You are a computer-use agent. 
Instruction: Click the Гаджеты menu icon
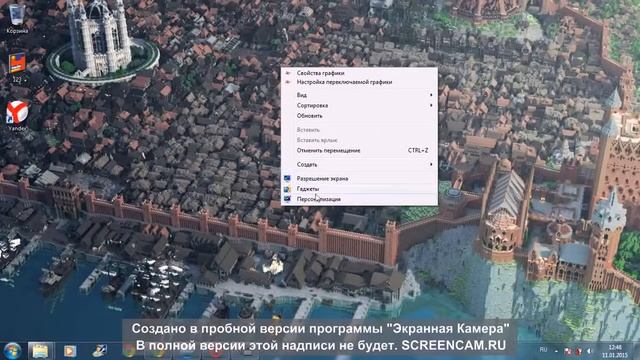coord(288,189)
